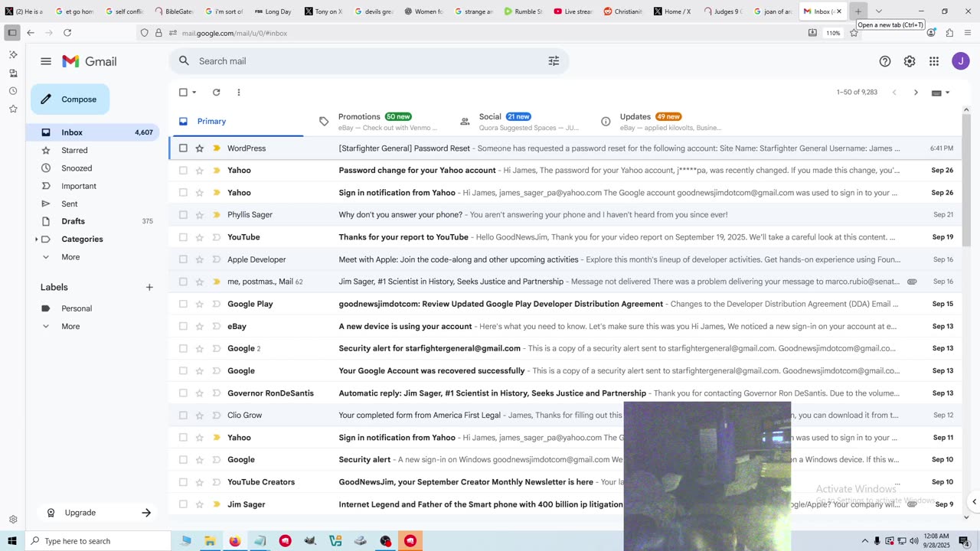Go to older messages next page arrow
The height and width of the screenshot is (551, 980).
(x=916, y=93)
